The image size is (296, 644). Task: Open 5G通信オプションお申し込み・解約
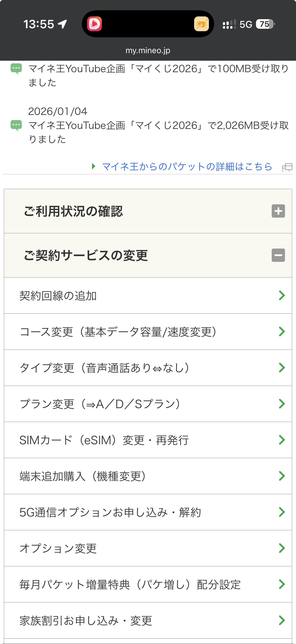point(110,512)
